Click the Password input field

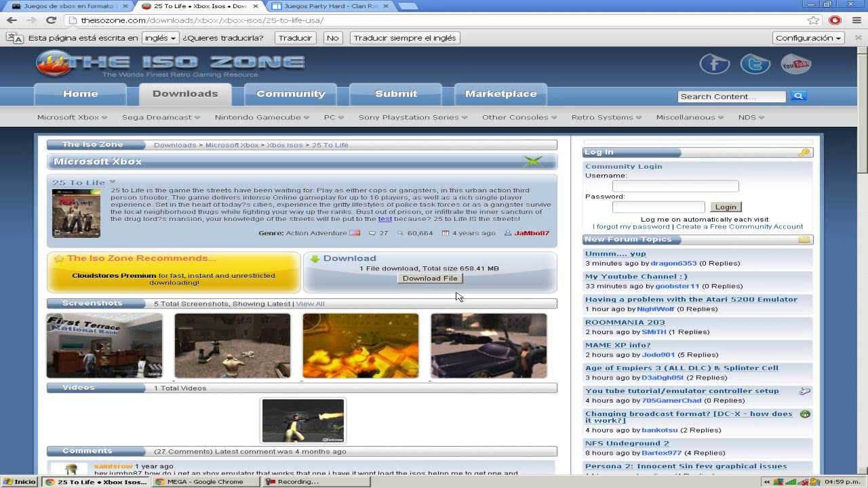[x=658, y=207]
